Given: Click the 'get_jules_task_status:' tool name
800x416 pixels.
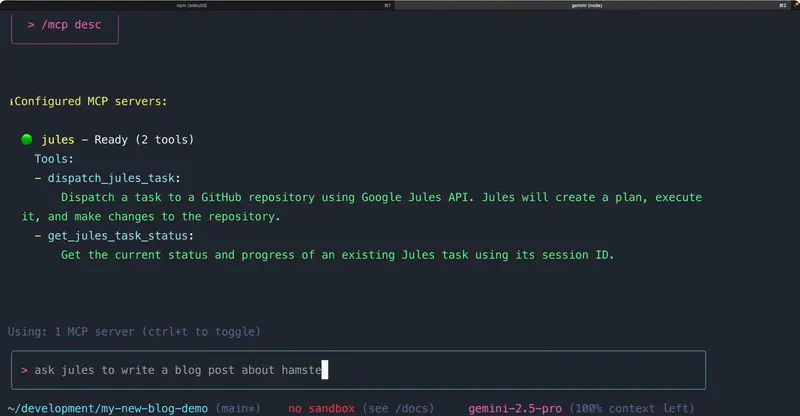Looking at the screenshot, I should coord(120,236).
